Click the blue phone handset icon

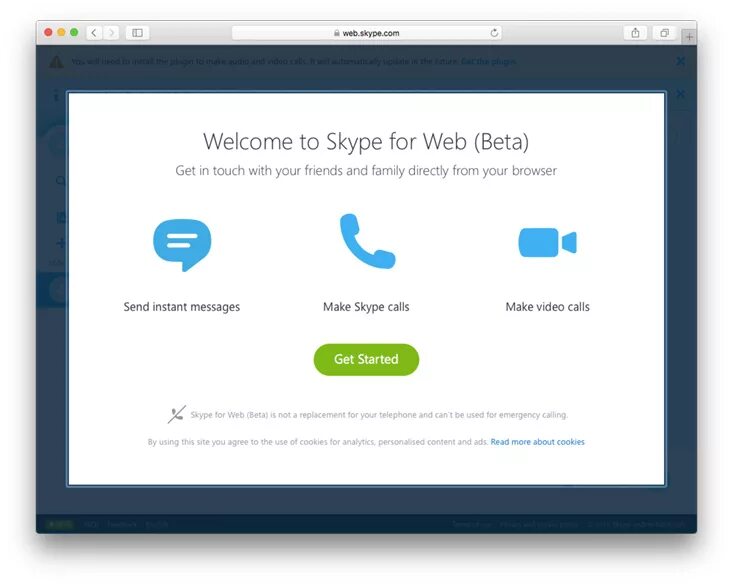tap(367, 241)
